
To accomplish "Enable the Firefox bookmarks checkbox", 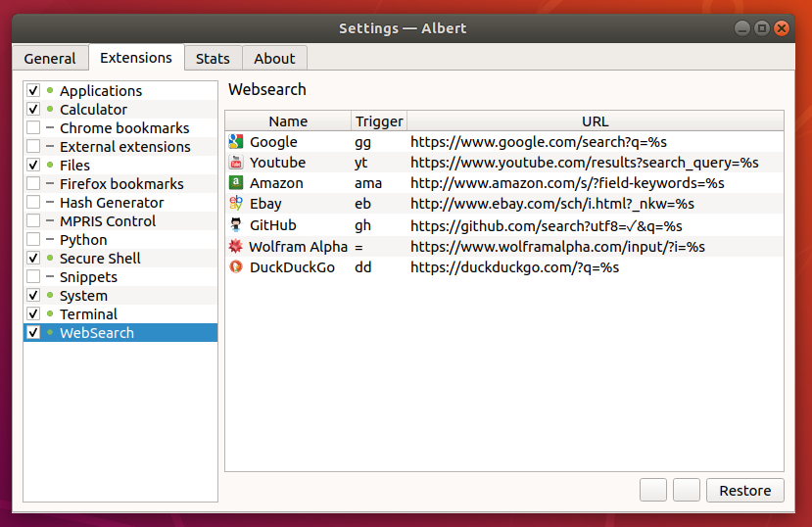I will (x=33, y=184).
